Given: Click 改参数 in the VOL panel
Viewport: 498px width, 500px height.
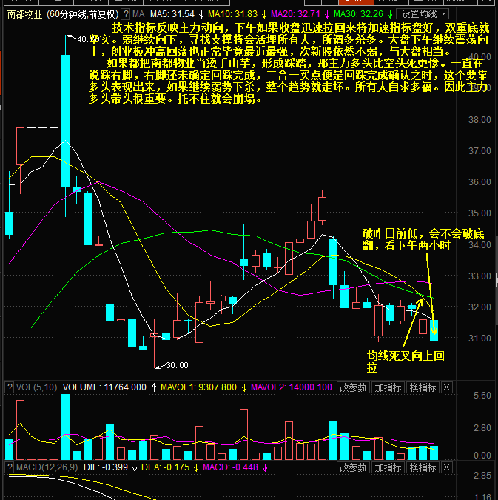Looking at the screenshot, I should tap(353, 388).
